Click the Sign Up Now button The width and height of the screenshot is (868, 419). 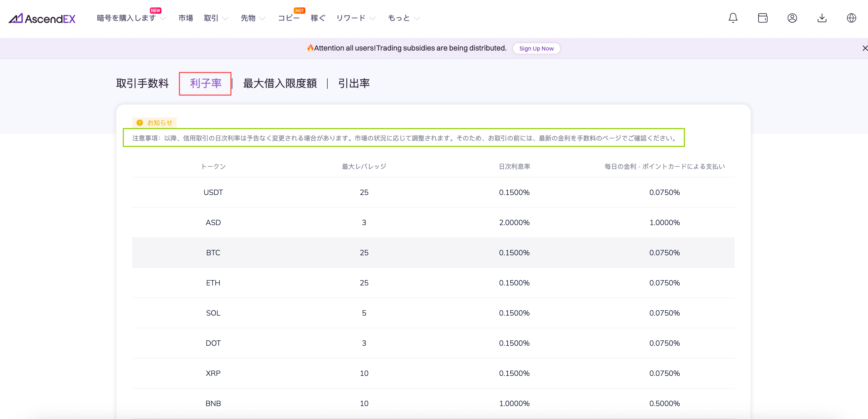coord(536,48)
